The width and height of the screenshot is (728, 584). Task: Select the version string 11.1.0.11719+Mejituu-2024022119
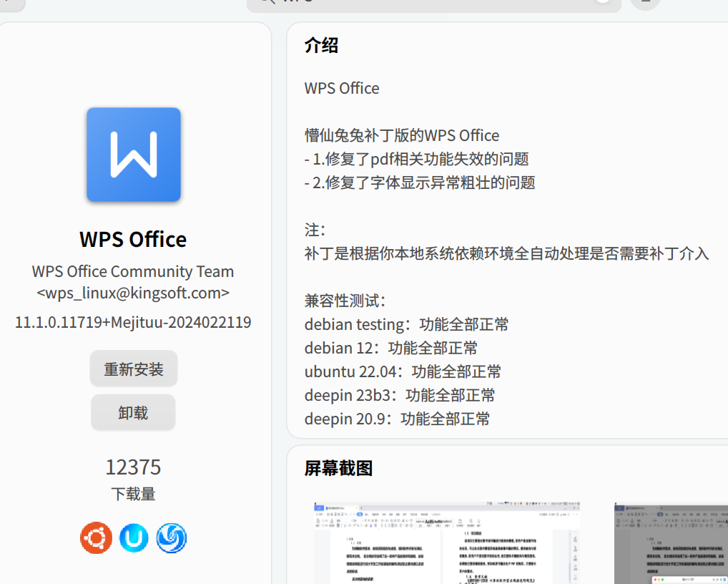click(133, 322)
